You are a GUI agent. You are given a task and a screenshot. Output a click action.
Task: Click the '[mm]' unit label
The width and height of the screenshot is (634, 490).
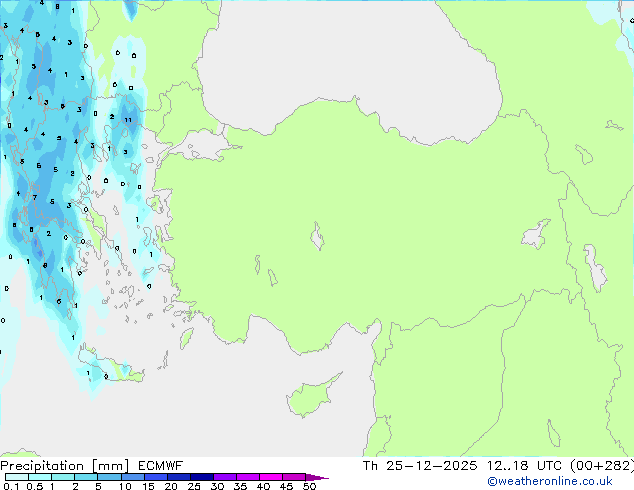[x=110, y=466]
